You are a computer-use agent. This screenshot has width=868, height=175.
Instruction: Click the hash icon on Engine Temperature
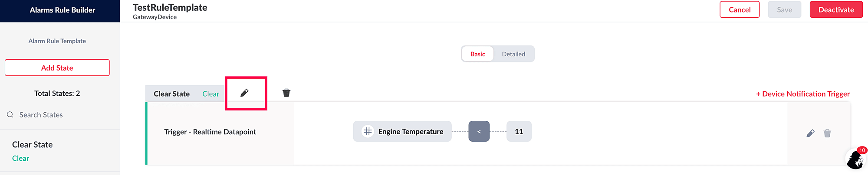(368, 131)
